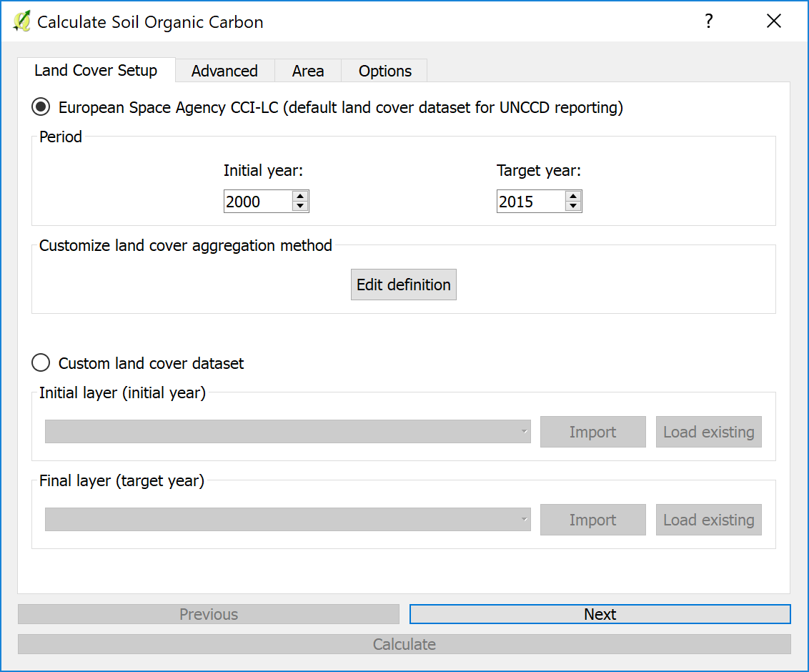Close the Calculate Soil Organic Carbon dialog
This screenshot has width=809, height=672.
[773, 21]
